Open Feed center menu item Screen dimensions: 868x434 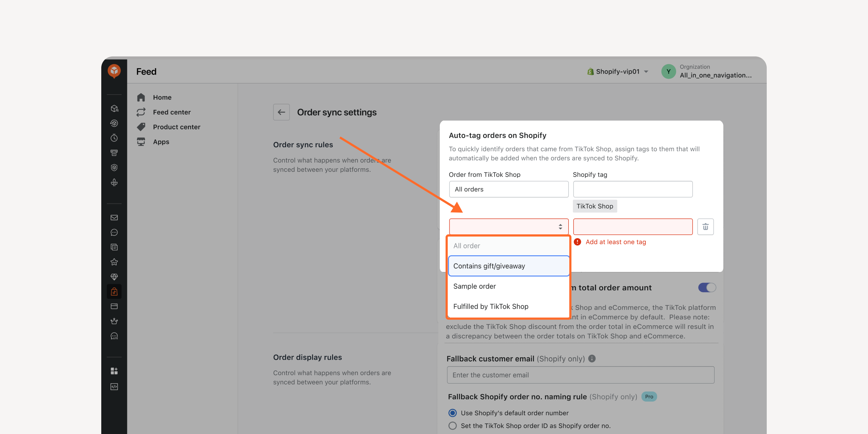[x=172, y=112]
